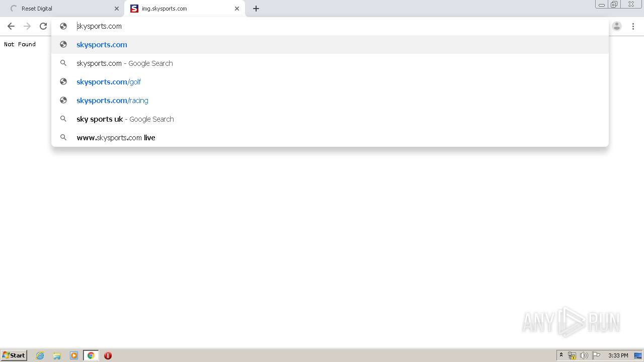Click the 3:33 PM taskbar clock
The image size is (644, 362).
[618, 355]
